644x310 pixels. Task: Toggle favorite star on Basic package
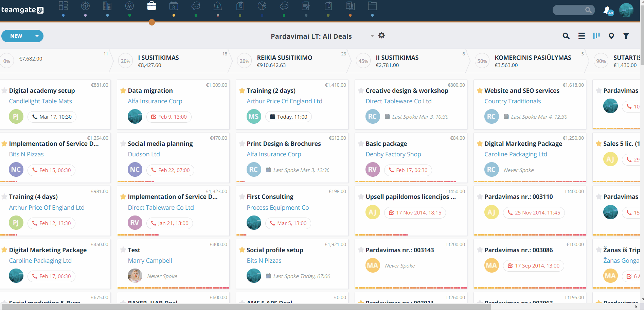click(x=361, y=143)
